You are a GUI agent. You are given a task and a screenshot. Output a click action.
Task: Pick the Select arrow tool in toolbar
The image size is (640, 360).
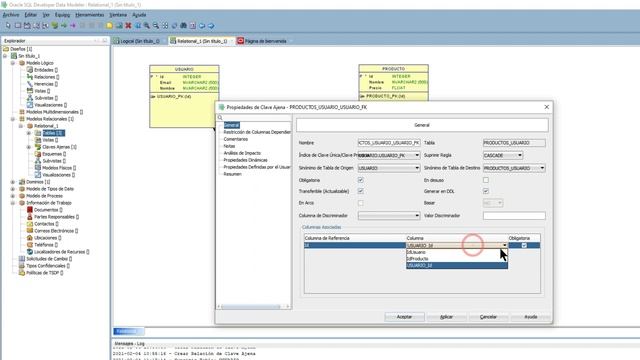[8, 25]
